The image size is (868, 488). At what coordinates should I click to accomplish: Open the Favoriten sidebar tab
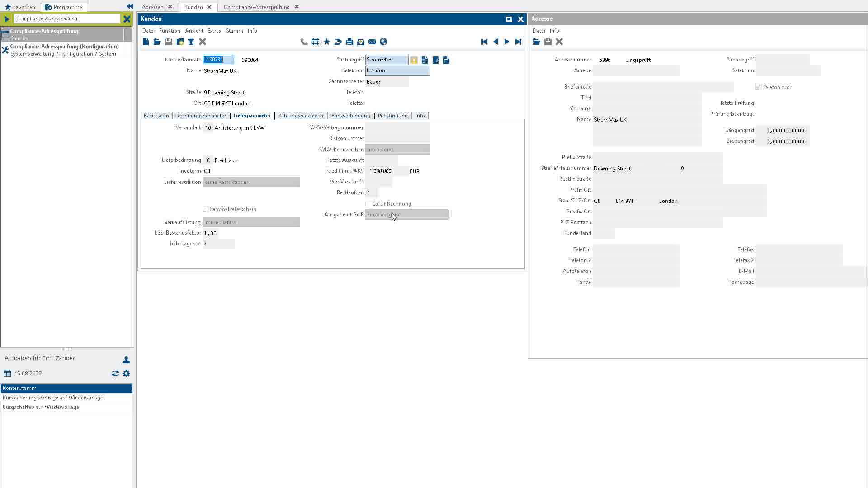[20, 7]
